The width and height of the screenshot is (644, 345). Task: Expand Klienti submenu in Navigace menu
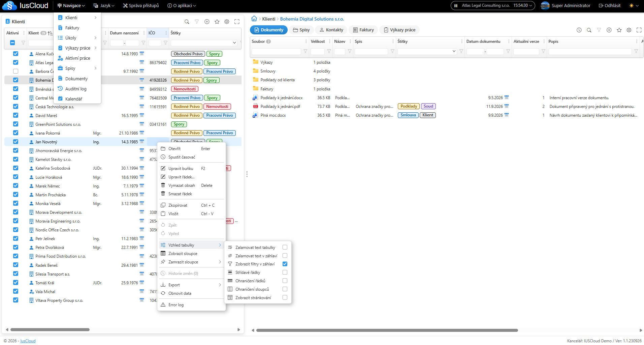[77, 18]
